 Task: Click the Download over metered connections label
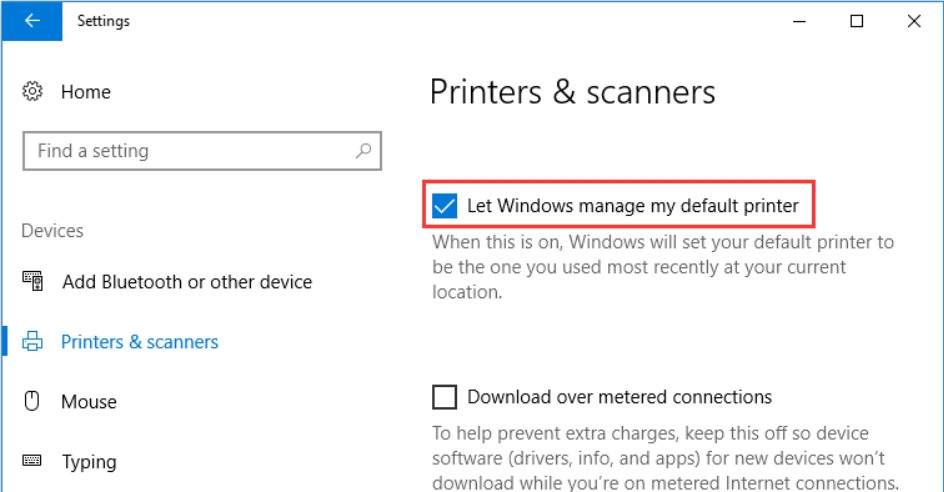620,397
